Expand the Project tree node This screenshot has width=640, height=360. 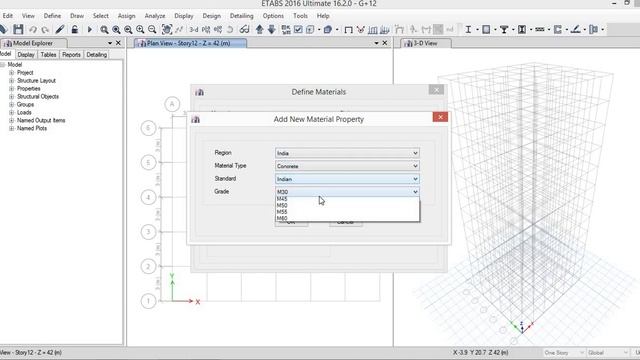coord(11,73)
